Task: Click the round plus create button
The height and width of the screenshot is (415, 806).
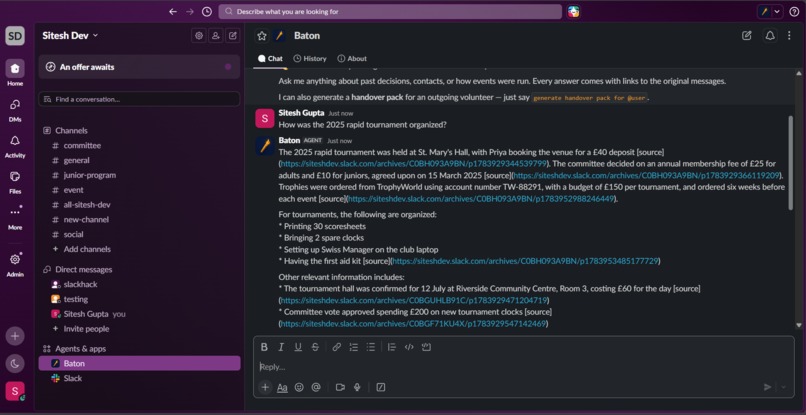Action: pyautogui.click(x=15, y=336)
